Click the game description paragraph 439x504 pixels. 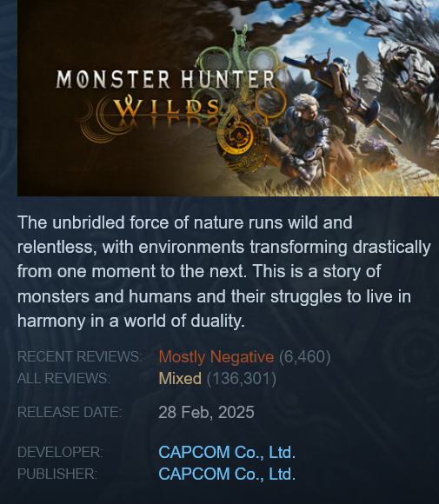pyautogui.click(x=223, y=272)
